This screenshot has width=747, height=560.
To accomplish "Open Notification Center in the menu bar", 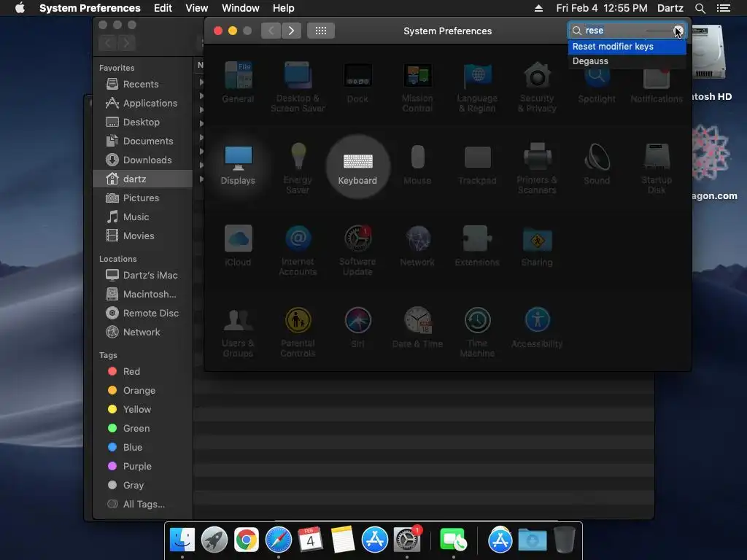I will pos(723,8).
